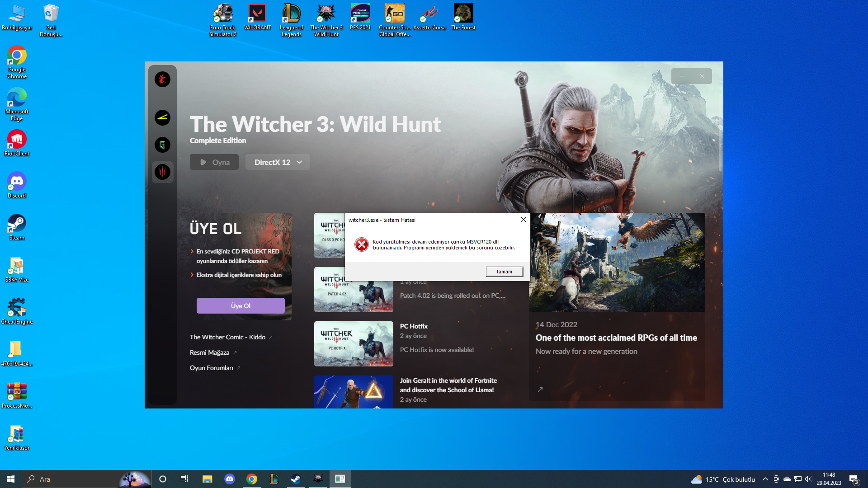Open the Oyun Forumları link
The height and width of the screenshot is (488, 868).
212,368
